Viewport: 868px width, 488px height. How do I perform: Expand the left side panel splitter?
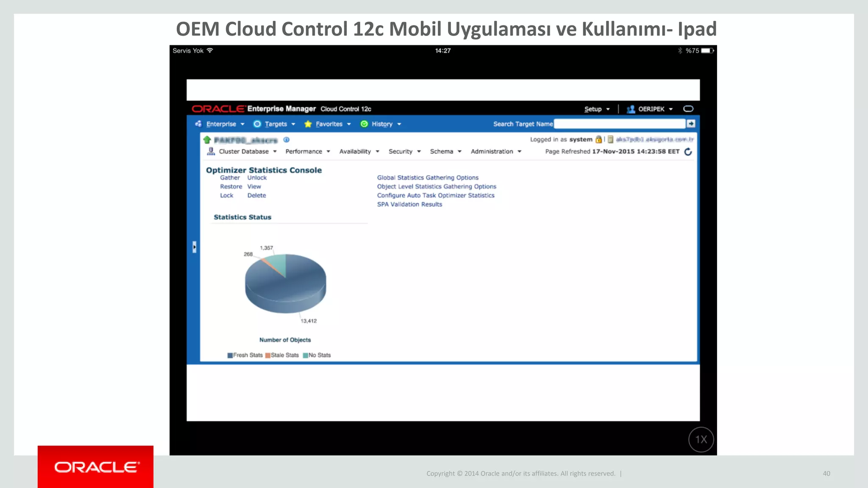(x=195, y=247)
